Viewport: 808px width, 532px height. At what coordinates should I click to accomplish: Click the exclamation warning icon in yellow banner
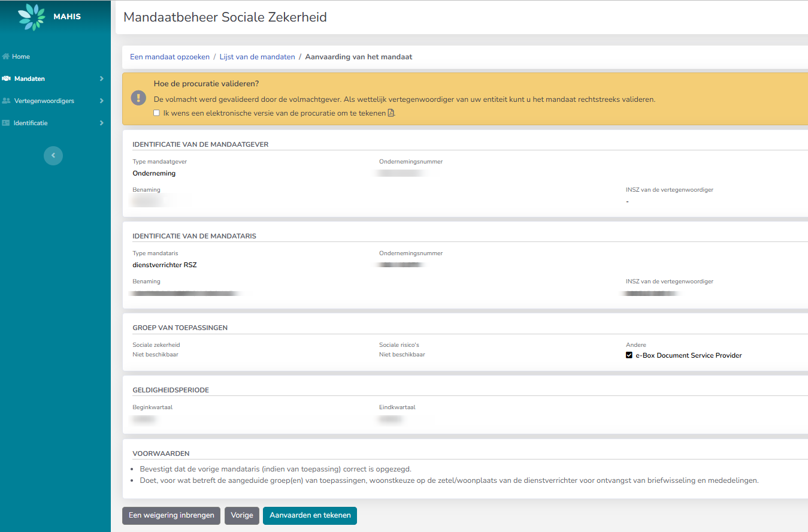[x=139, y=98]
